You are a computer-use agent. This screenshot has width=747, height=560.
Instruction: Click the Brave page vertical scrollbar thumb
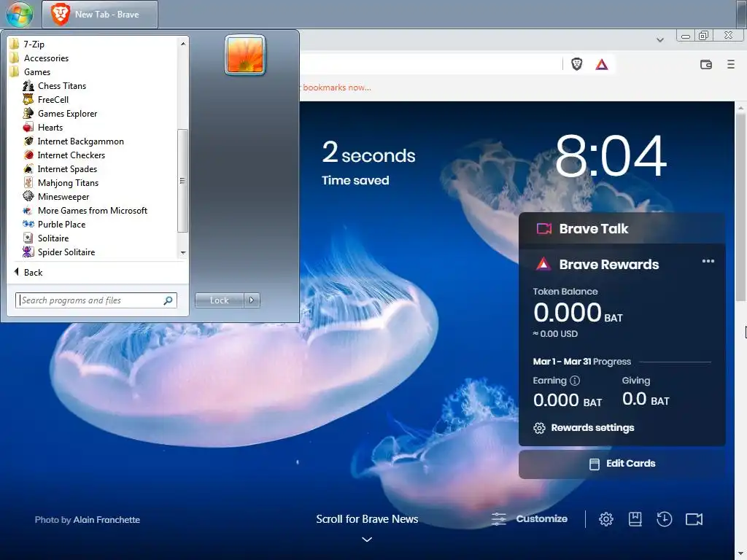click(x=740, y=207)
